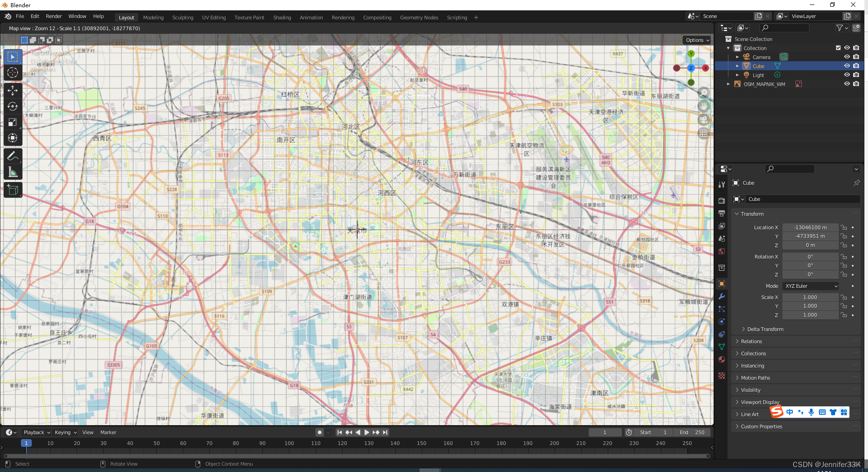
Task: Pick the Add Cube tool
Action: tap(13, 190)
